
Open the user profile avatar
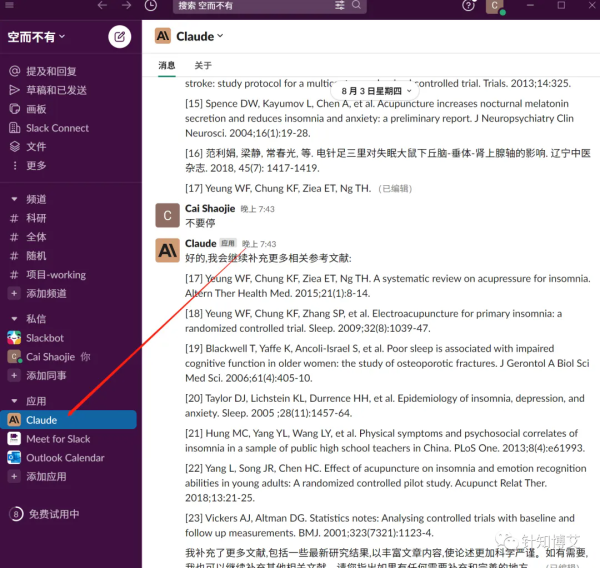(494, 6)
